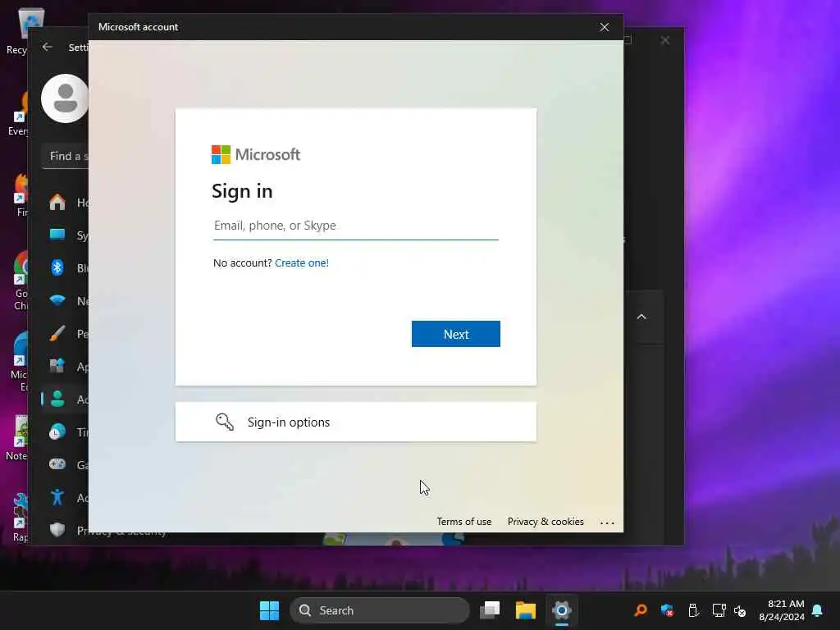Open Time & language via clock icon
Image resolution: width=840 pixels, height=630 pixels.
click(57, 432)
